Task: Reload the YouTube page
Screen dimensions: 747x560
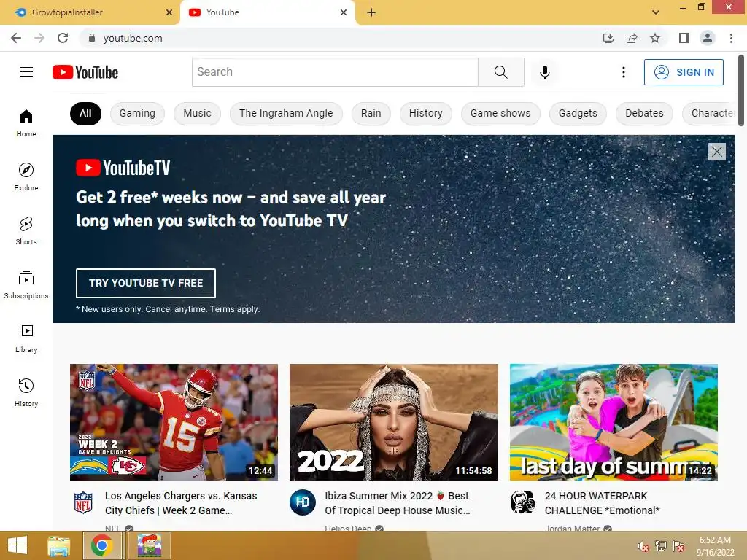Action: 63,38
